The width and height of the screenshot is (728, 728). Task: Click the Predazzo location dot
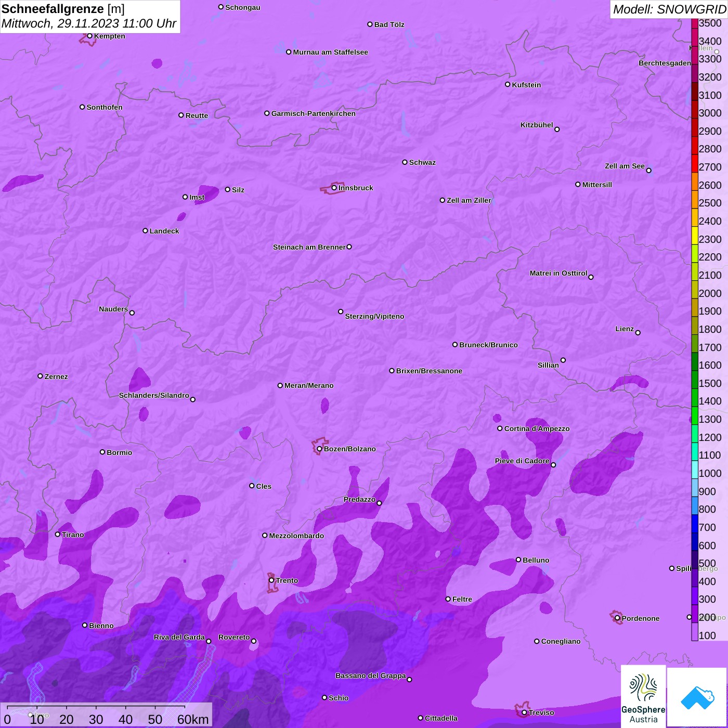[379, 503]
